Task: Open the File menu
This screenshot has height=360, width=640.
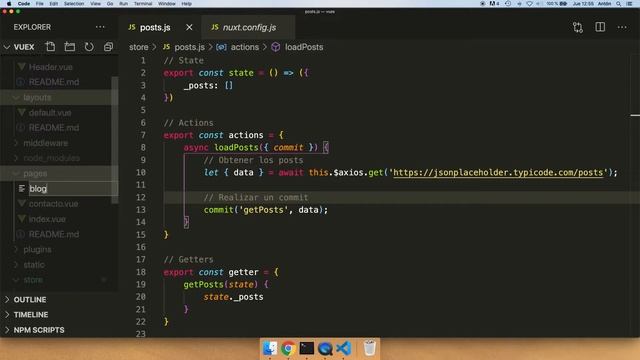Action: pyautogui.click(x=40, y=4)
